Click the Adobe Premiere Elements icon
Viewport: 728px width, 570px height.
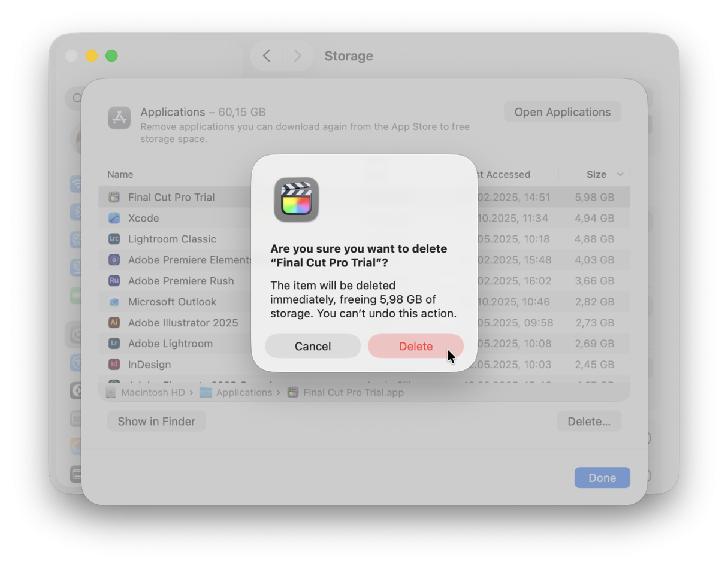(115, 260)
